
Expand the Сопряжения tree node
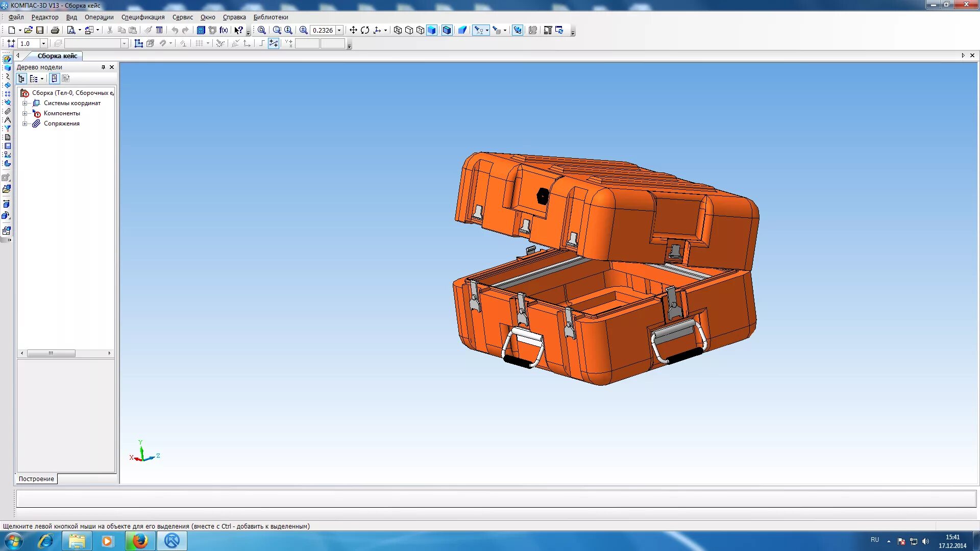point(24,123)
